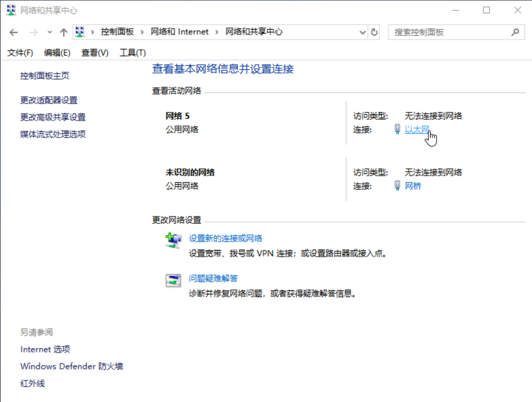The image size is (532, 402).
Task: Click the adapter icon beside 以太网
Action: (x=397, y=129)
